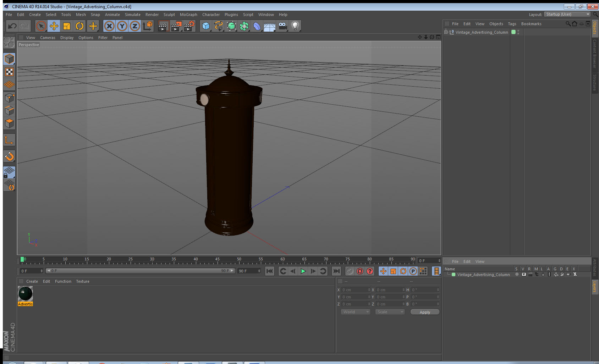Click frame 45 on timeline ruler
The width and height of the screenshot is (599, 364).
tap(217, 260)
